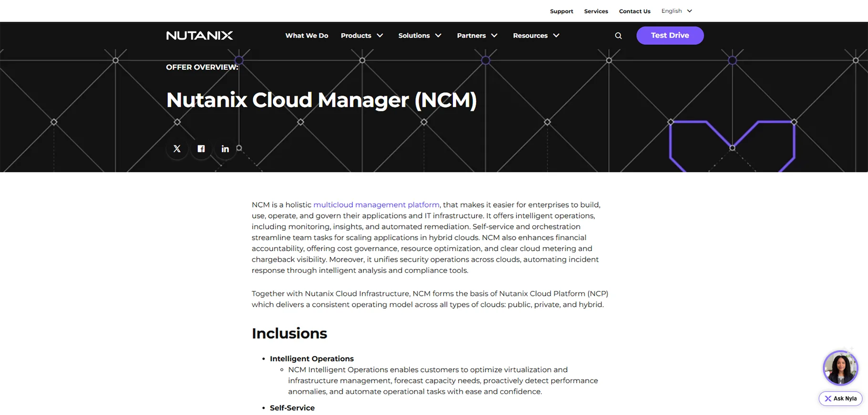Expand the Products dropdown menu
The image size is (868, 415).
362,36
